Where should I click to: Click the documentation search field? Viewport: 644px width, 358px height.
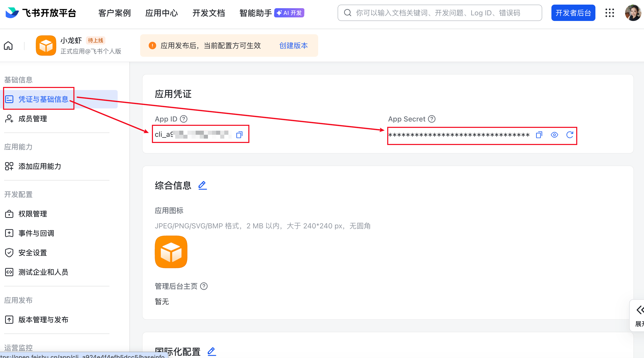point(439,13)
